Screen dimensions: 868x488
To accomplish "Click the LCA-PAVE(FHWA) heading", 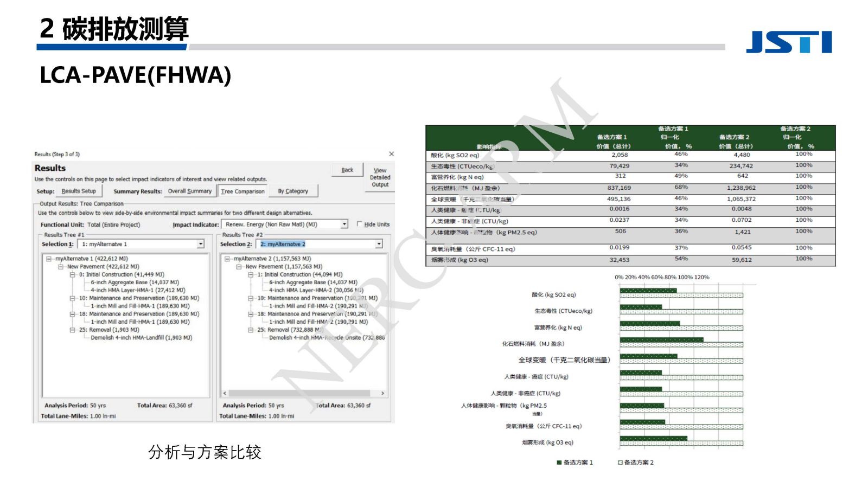I will coord(136,75).
